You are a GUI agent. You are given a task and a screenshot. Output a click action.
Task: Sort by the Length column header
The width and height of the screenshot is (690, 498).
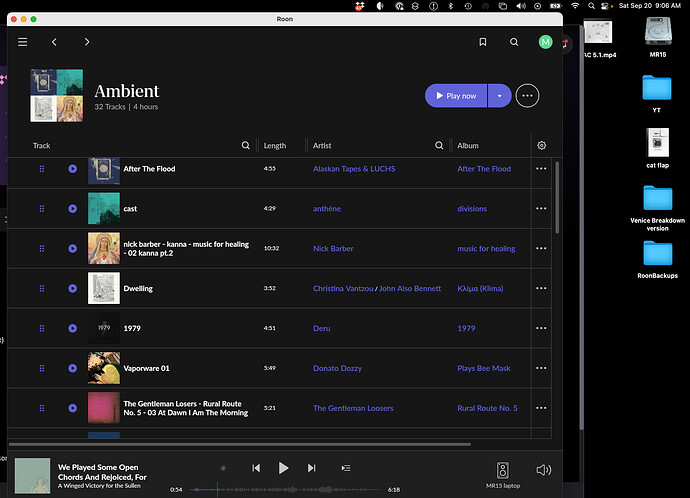tap(274, 145)
